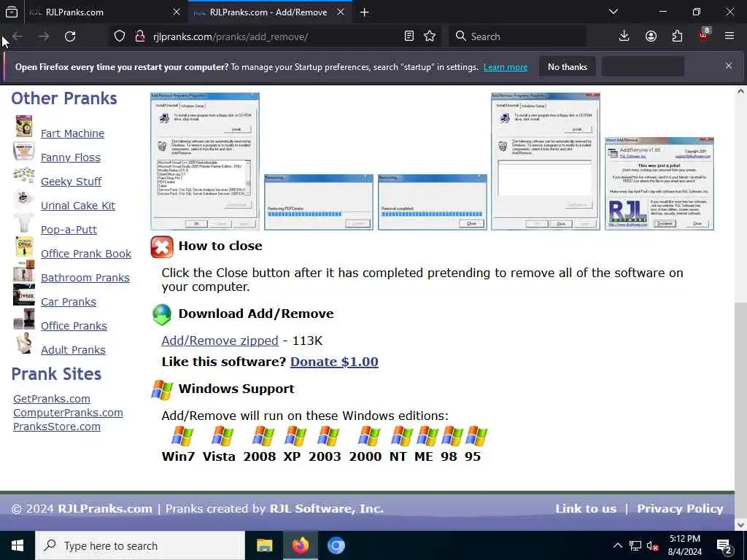Show hidden tray icons chevron
Screen dimensions: 747x560
pos(617,545)
